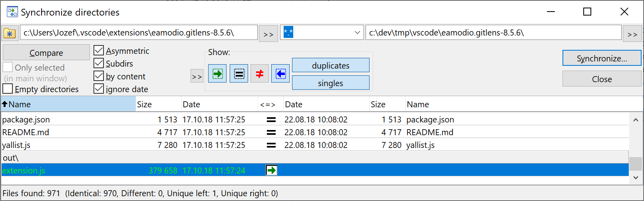This screenshot has height=201, width=644.
Task: Toggle the Subdirs checkbox
Action: (99, 63)
